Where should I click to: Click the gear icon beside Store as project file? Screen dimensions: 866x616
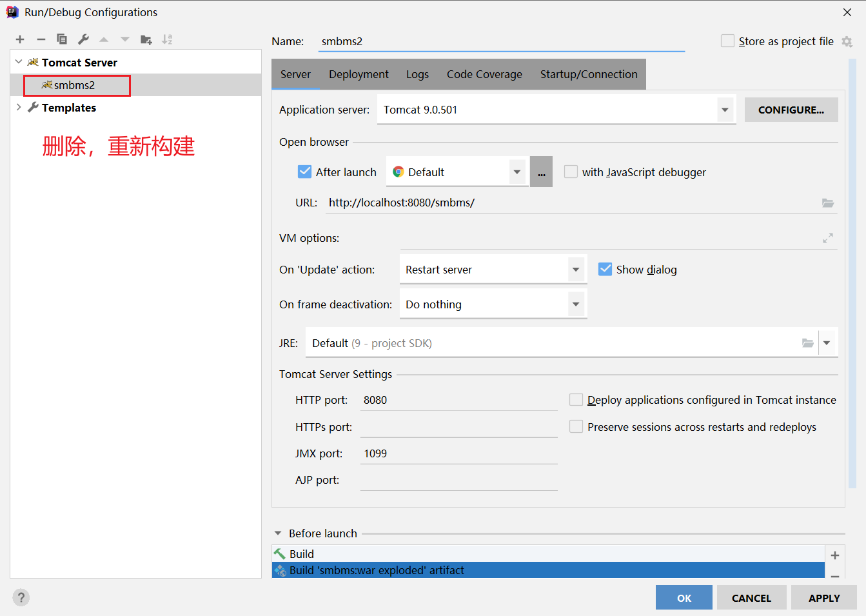847,41
